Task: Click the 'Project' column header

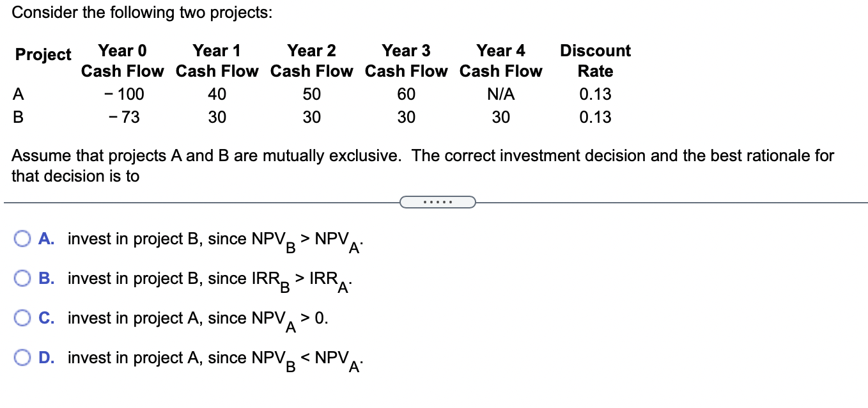Action: coord(43,55)
